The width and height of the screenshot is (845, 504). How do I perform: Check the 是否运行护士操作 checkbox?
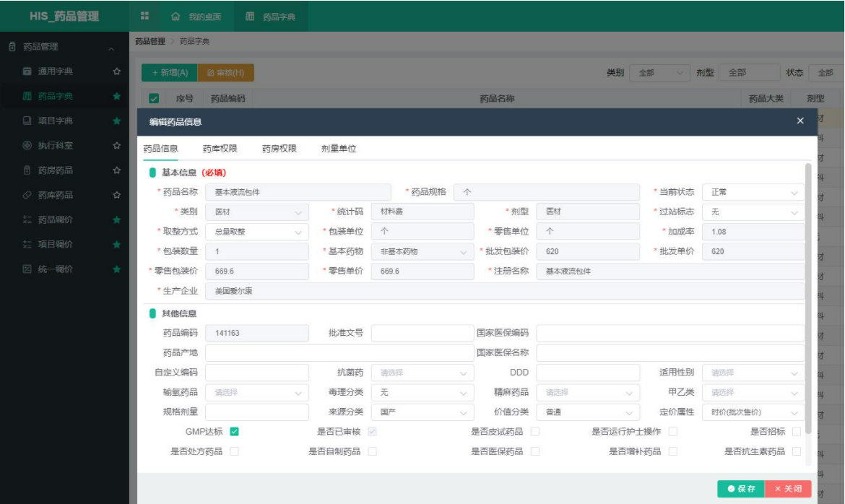point(673,431)
